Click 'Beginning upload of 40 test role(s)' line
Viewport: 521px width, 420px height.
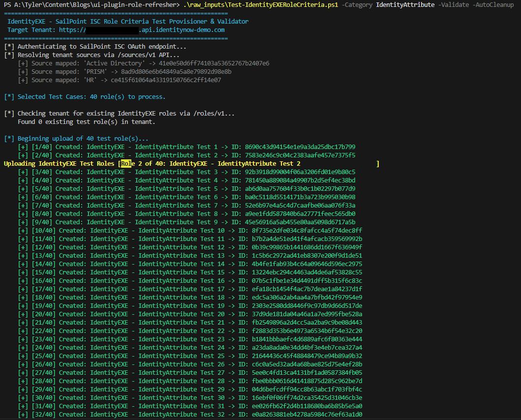point(76,139)
